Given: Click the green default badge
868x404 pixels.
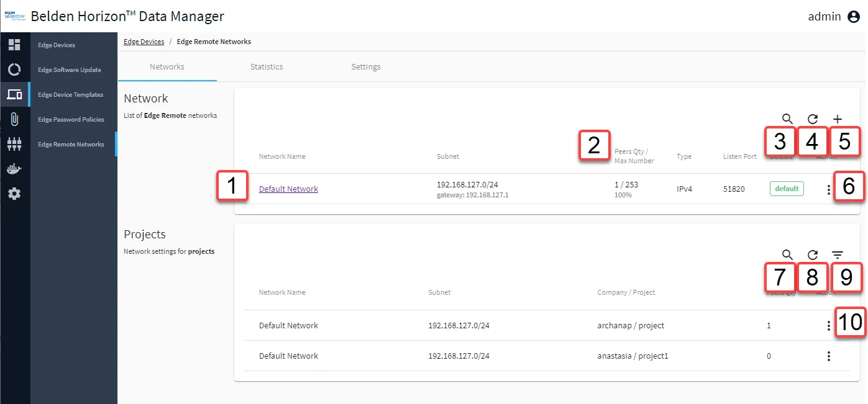Looking at the screenshot, I should (787, 189).
